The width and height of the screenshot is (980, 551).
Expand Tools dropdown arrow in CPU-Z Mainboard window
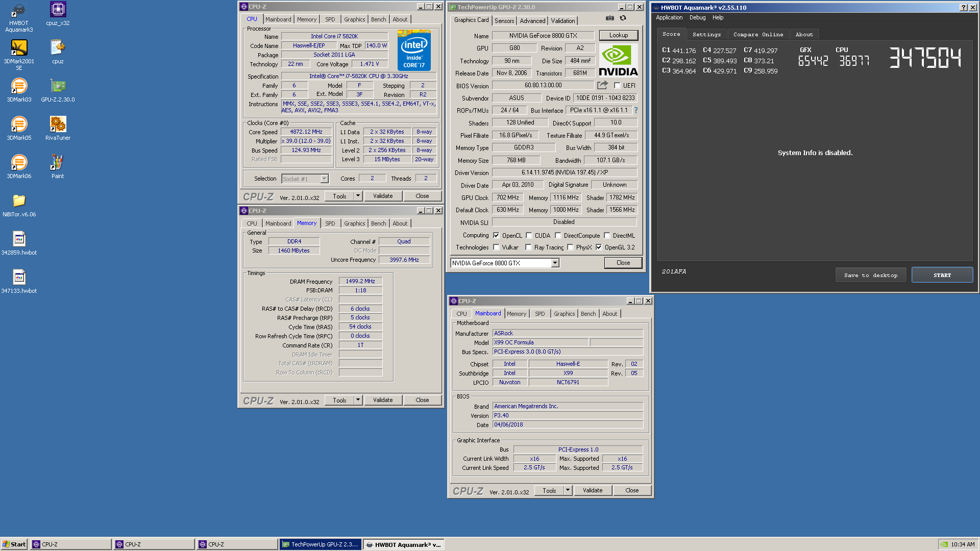coord(568,490)
